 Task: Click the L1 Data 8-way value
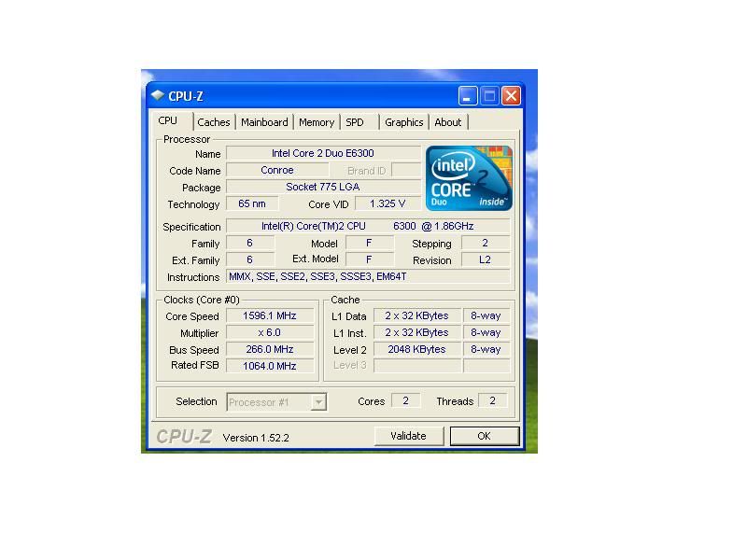[x=486, y=315]
